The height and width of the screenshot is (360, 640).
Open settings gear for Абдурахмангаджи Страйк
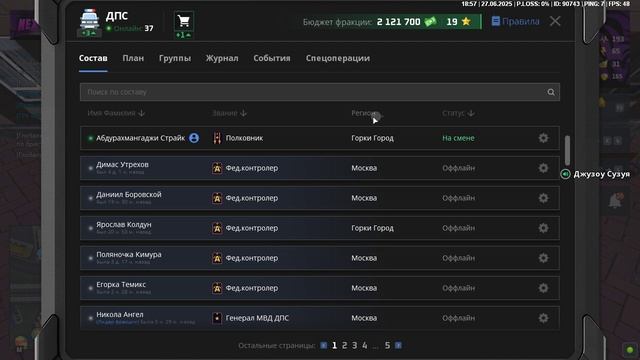543,138
